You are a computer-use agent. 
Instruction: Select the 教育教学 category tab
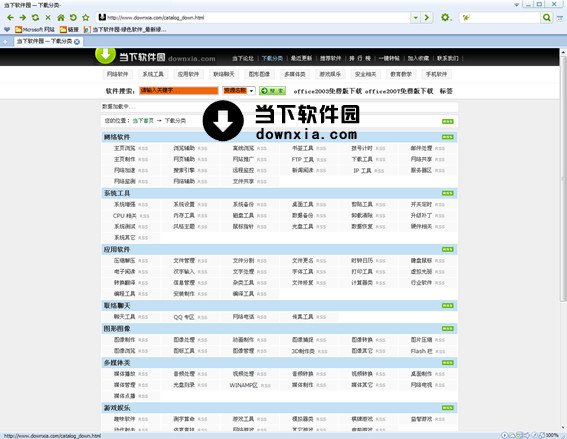[401, 74]
